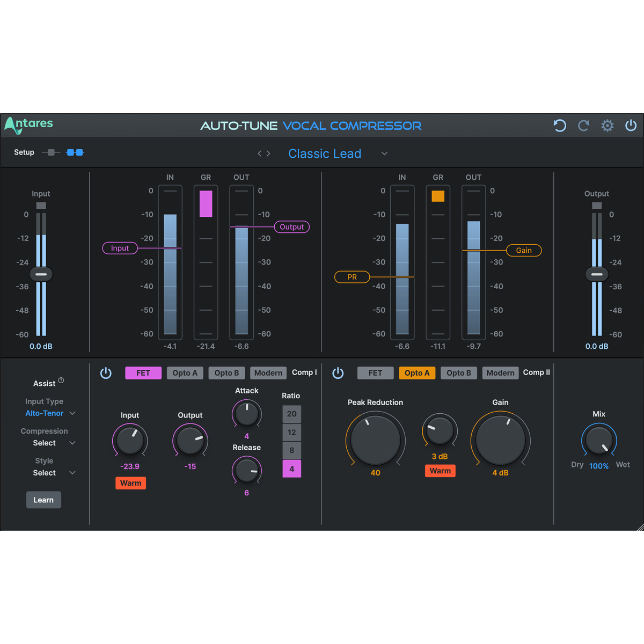Select Modern mode for Comp I
644x644 pixels.
pyautogui.click(x=268, y=373)
